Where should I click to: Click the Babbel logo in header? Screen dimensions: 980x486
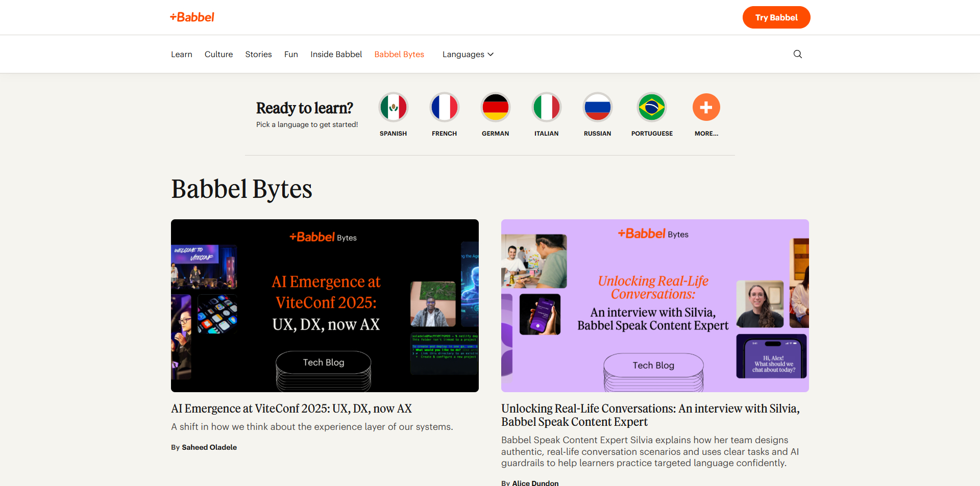tap(192, 17)
